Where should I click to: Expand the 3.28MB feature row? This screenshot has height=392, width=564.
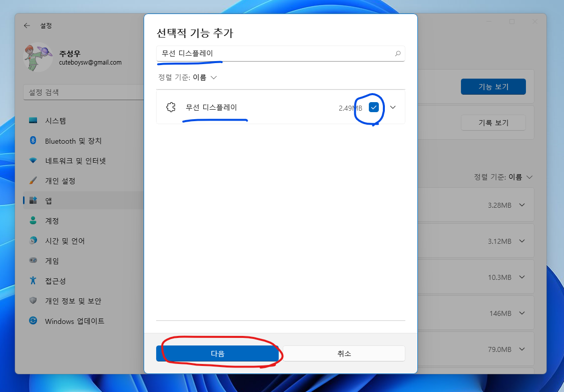pos(522,205)
